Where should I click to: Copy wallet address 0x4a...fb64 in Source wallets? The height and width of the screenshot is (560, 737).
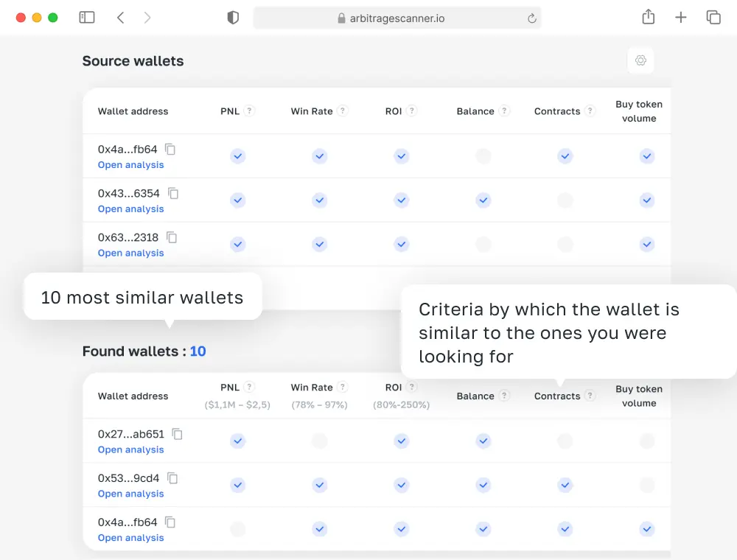(170, 149)
